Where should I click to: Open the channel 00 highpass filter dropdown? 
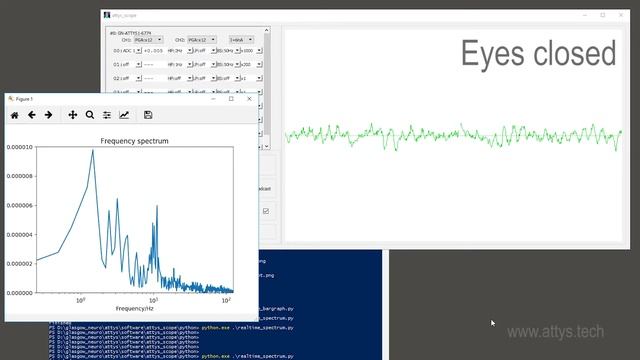pos(180,51)
